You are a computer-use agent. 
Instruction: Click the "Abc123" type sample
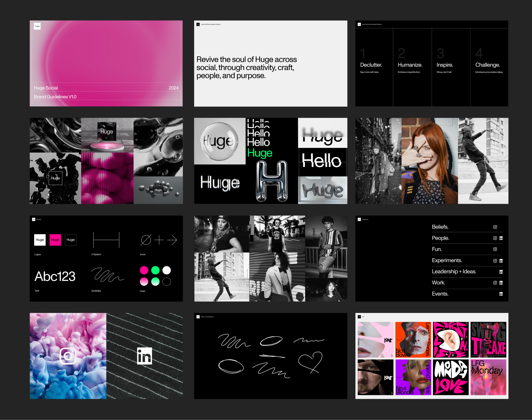[55, 276]
